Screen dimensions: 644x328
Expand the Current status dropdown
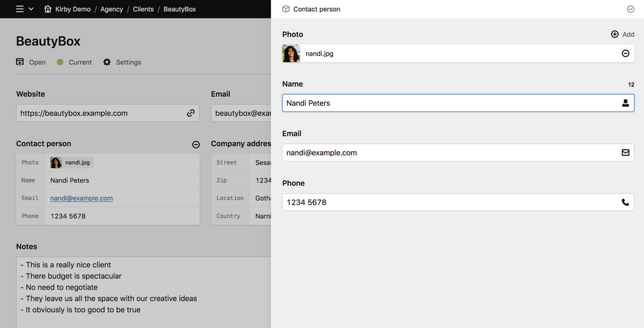pos(74,62)
